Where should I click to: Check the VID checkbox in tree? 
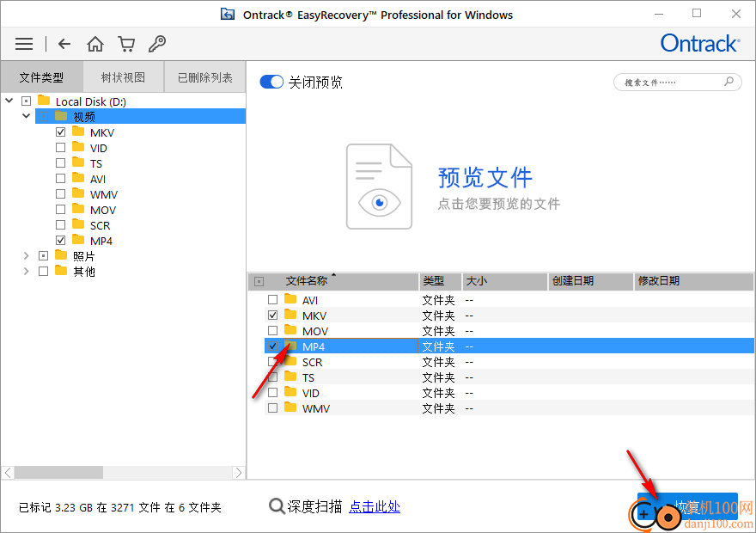60,147
